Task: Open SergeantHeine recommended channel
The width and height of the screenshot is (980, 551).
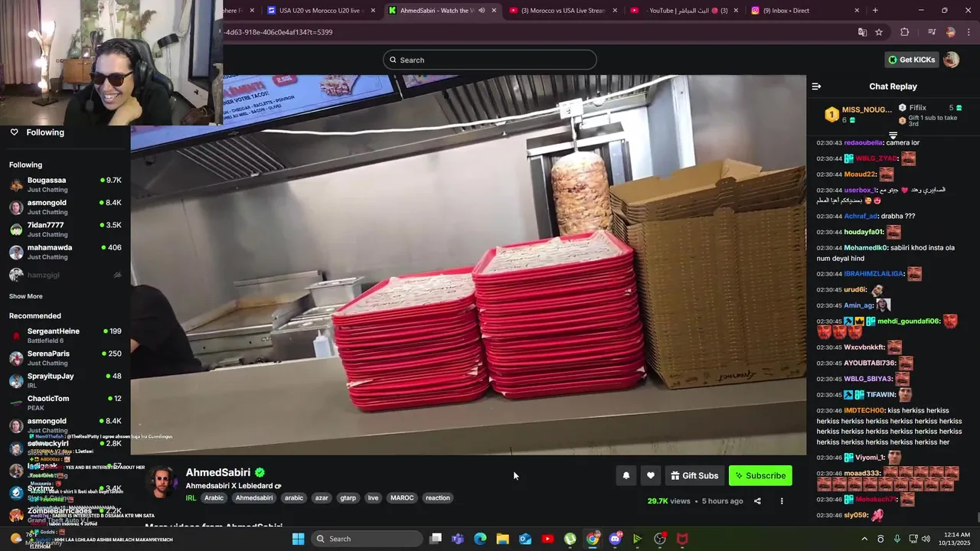Action: 65,335
